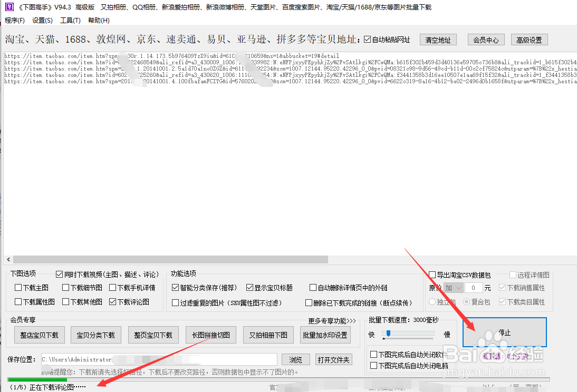577x392 pixels.
Task: Click 宝贝分类下载 button
Action: [x=95, y=335]
